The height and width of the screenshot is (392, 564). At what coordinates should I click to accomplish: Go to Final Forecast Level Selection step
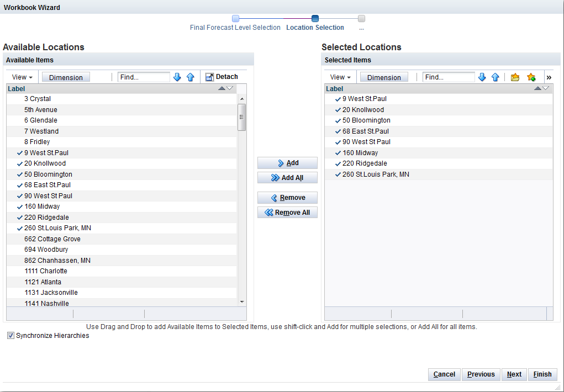(x=235, y=28)
